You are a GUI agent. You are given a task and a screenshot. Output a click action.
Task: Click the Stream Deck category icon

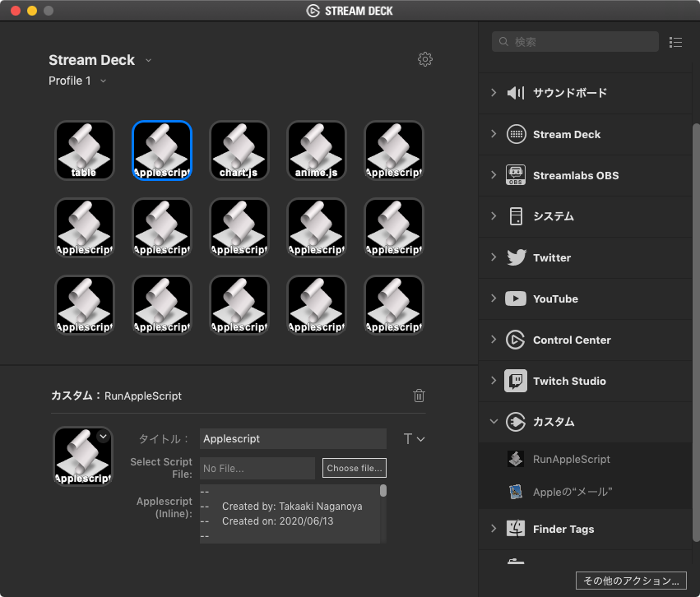(x=516, y=134)
